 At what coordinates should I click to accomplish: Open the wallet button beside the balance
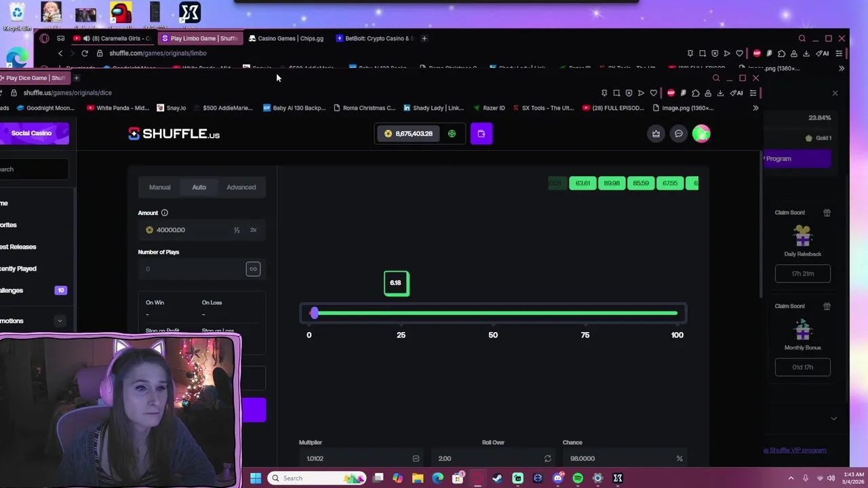point(481,134)
